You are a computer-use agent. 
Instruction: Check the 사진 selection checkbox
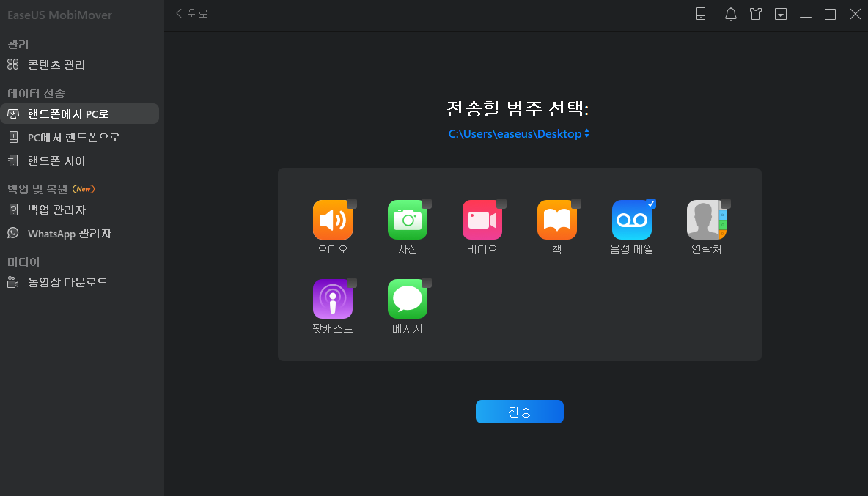pos(425,203)
